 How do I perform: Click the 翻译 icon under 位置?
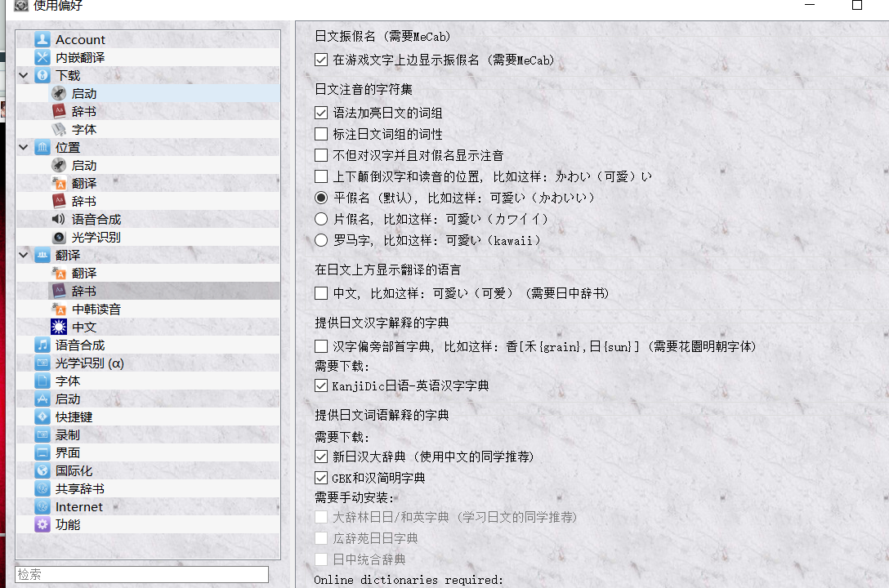point(59,183)
